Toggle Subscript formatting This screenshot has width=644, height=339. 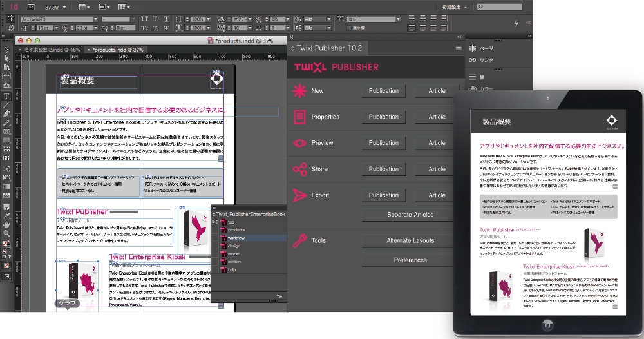coord(156,28)
